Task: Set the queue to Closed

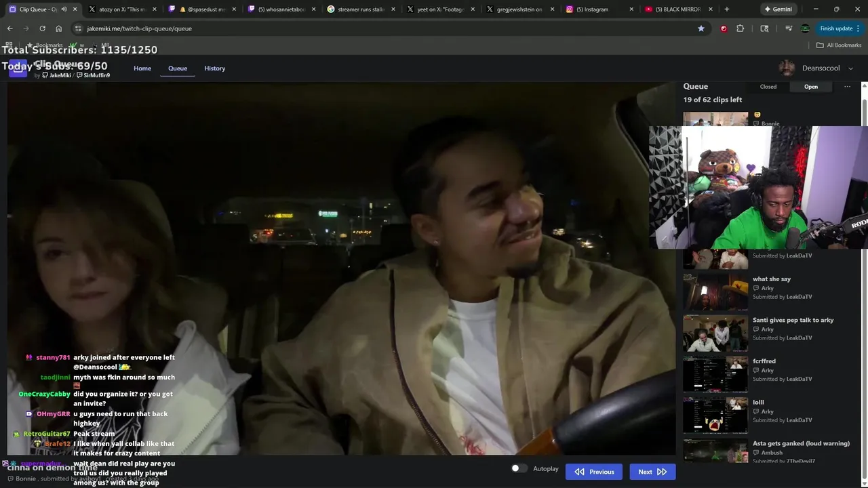Action: 768,87
